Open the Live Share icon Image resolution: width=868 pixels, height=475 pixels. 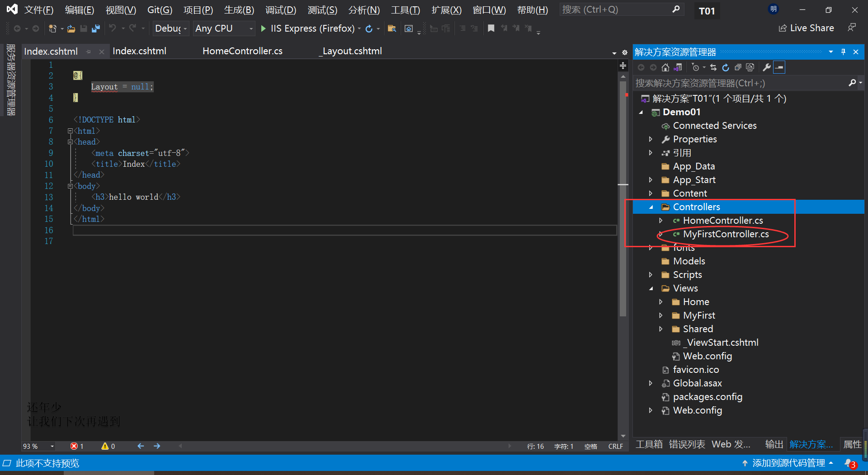point(782,28)
